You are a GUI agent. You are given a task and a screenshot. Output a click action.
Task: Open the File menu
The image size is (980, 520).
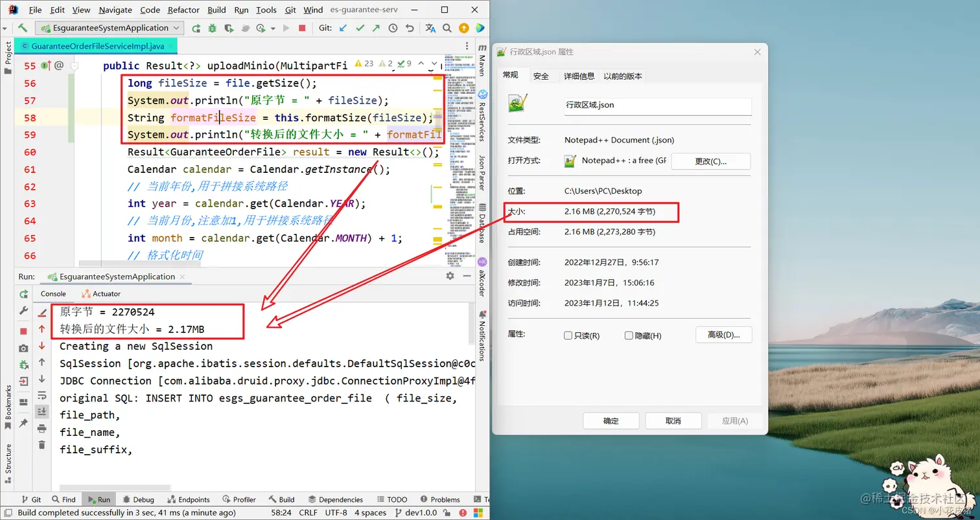click(x=36, y=10)
